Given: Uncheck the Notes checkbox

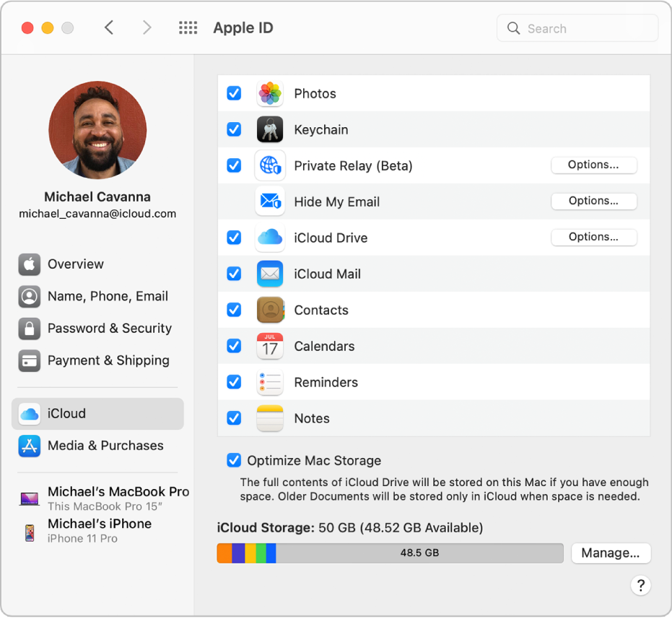Looking at the screenshot, I should click(233, 418).
